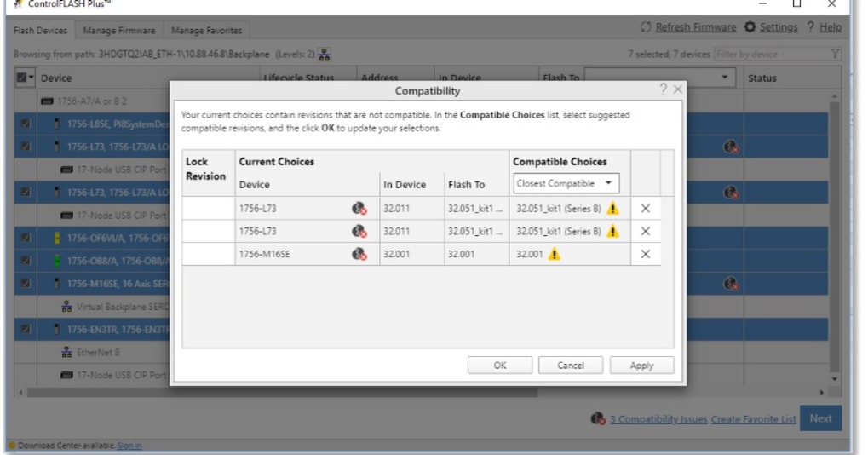
Task: Click Create Favorite List link
Action: [x=753, y=419]
